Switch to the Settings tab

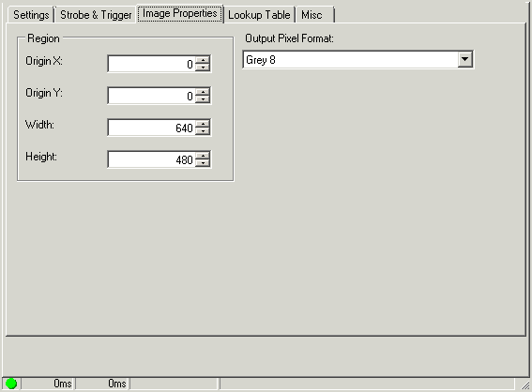31,15
